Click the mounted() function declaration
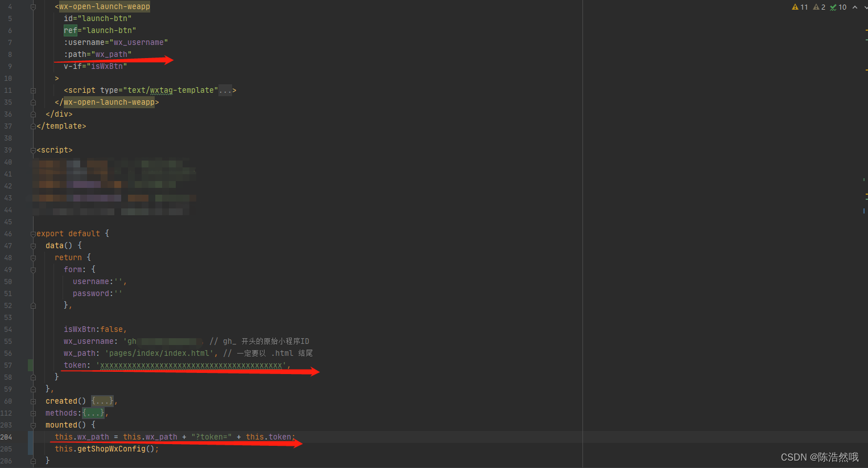The width and height of the screenshot is (868, 468). (x=66, y=425)
